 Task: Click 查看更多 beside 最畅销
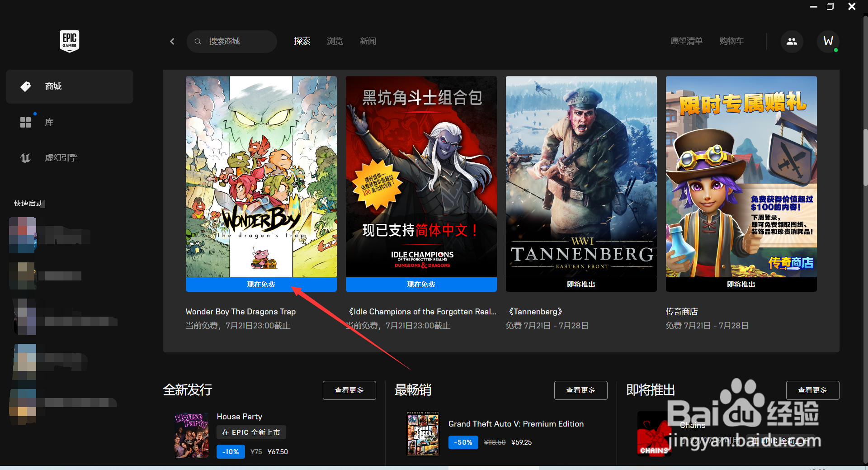[x=581, y=390]
